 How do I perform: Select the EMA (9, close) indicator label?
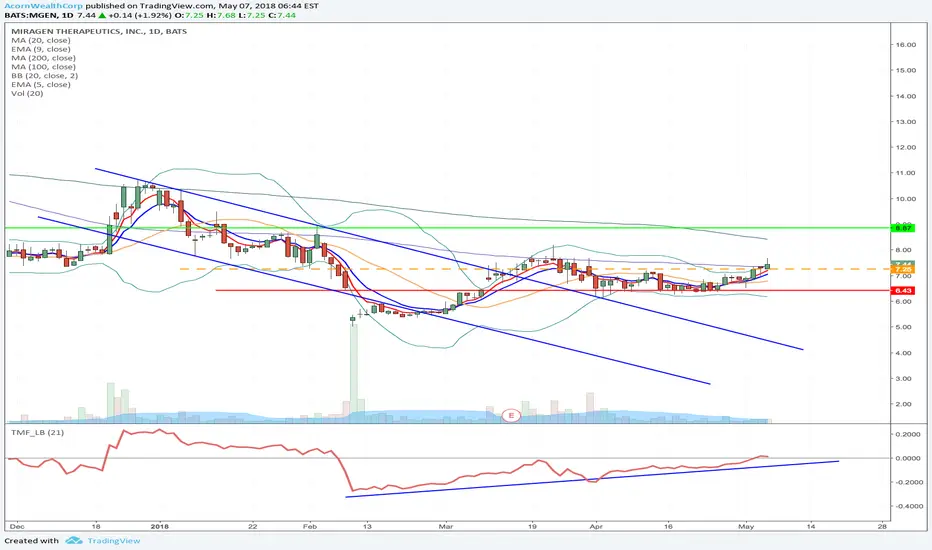click(41, 49)
